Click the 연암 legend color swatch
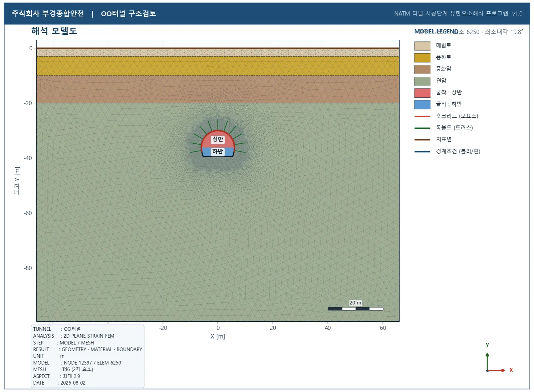 pos(422,81)
